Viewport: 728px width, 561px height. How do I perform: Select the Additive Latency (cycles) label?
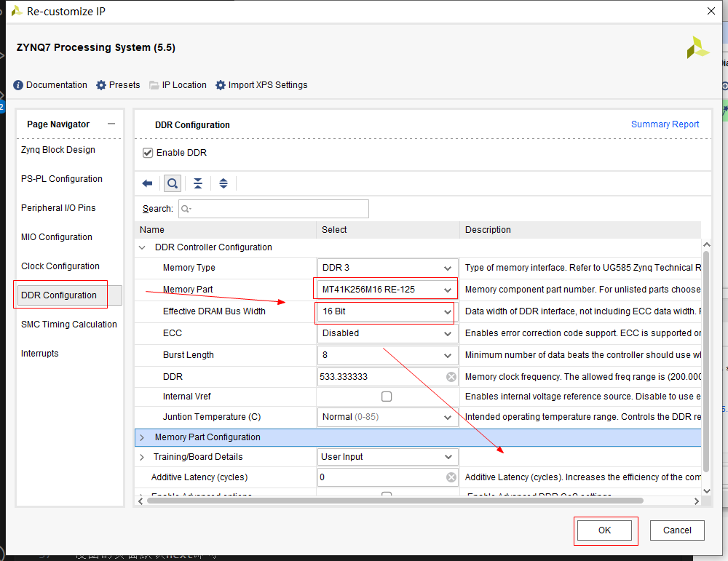click(x=199, y=477)
